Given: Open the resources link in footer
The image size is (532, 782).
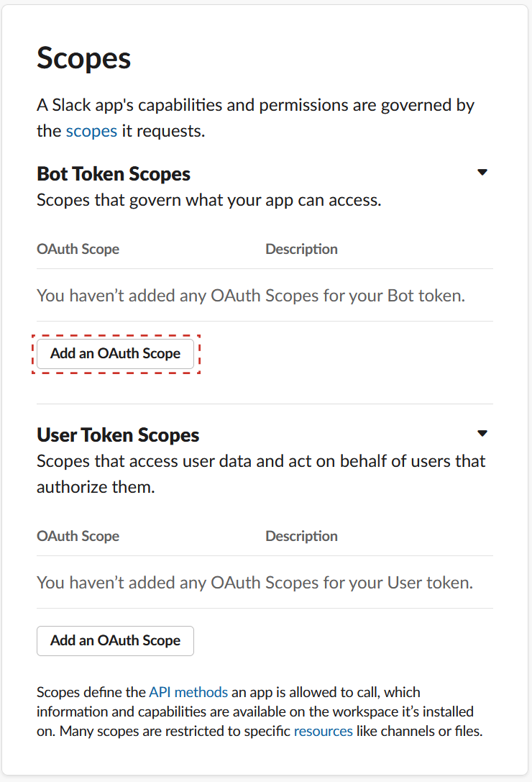Looking at the screenshot, I should tap(323, 731).
